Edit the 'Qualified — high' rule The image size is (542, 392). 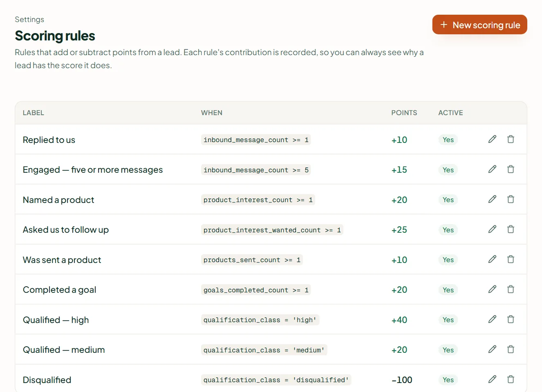coord(492,319)
